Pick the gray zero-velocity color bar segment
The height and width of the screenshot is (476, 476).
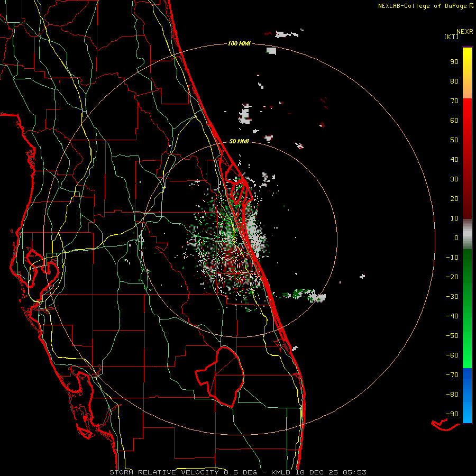click(x=467, y=234)
